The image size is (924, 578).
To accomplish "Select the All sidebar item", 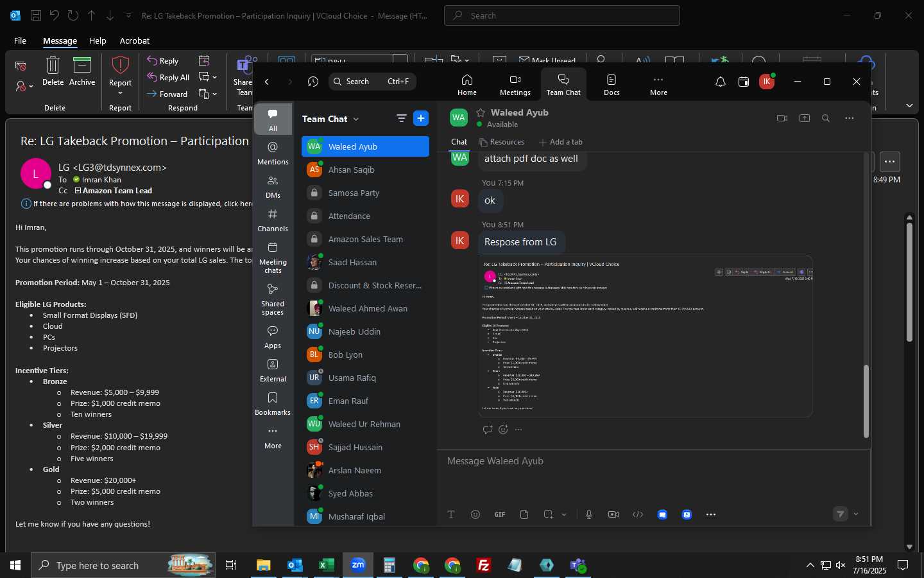I will coord(273,119).
